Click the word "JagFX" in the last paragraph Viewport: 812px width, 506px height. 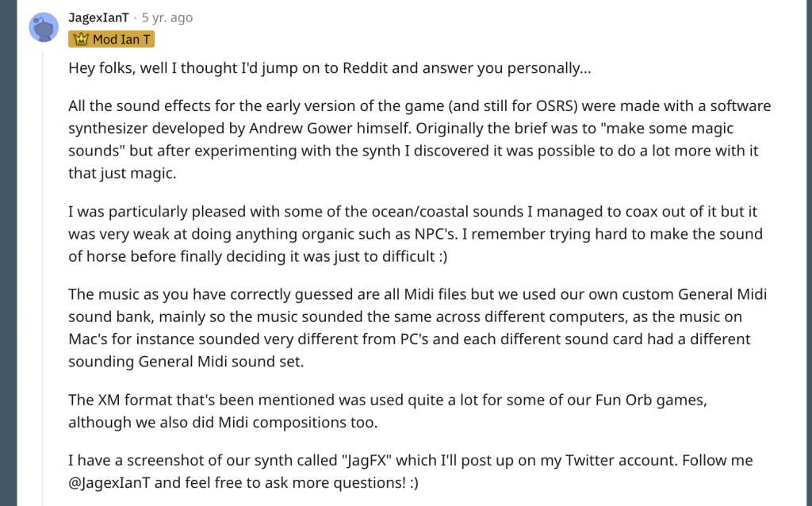click(x=366, y=461)
